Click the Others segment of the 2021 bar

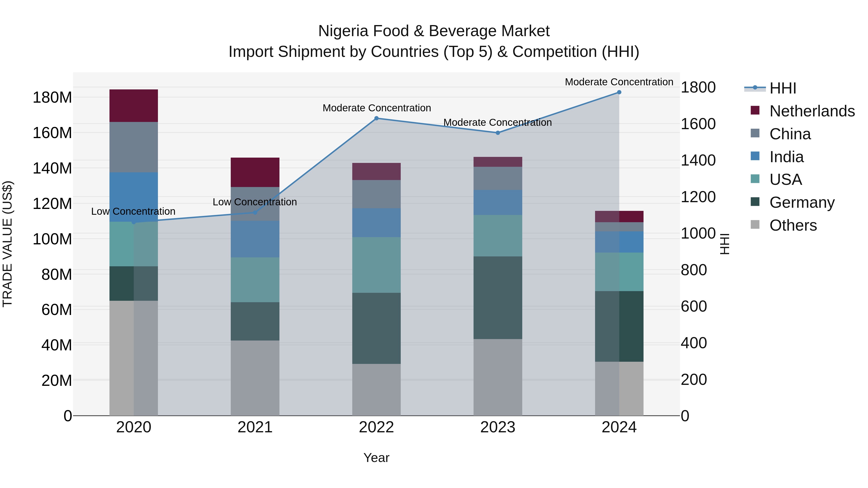pos(255,378)
